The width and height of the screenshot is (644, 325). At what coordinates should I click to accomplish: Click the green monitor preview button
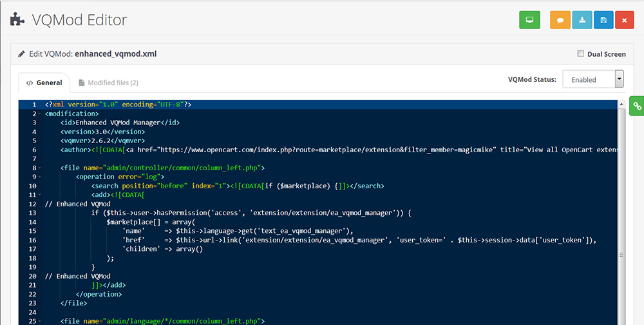tap(529, 20)
